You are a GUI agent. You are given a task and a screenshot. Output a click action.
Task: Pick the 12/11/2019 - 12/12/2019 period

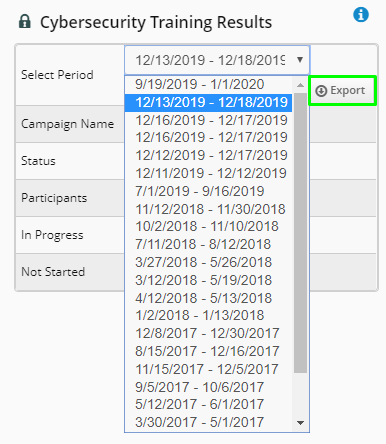(x=208, y=173)
